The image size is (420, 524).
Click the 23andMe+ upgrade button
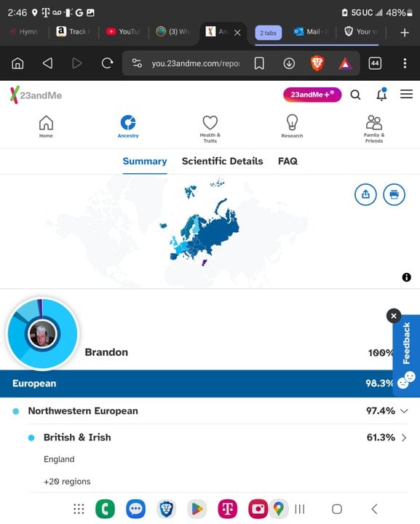point(312,95)
